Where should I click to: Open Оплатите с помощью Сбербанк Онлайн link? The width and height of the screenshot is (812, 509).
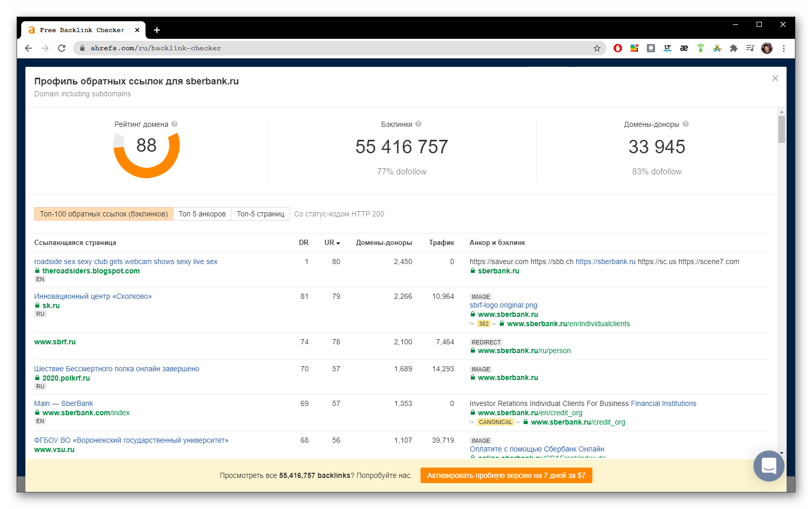tap(537, 449)
